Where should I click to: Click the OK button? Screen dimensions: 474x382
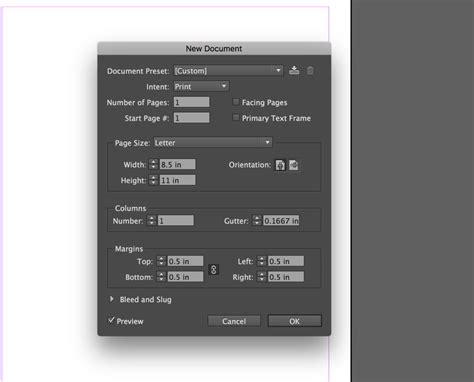[295, 321]
